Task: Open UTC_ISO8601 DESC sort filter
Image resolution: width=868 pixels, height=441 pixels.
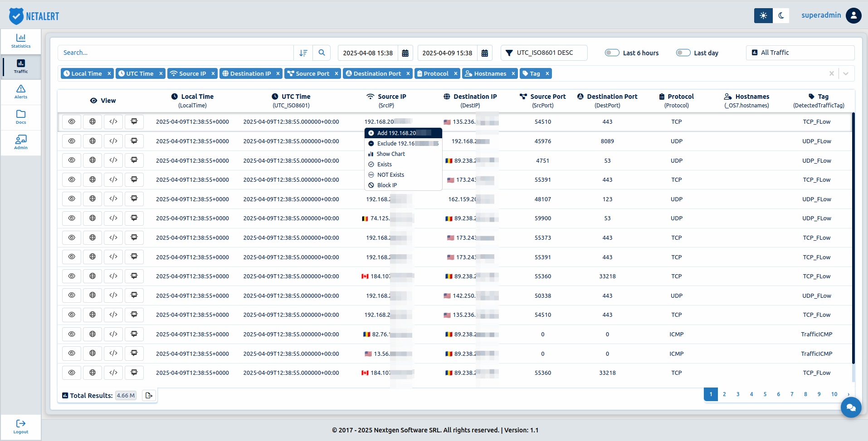Action: (x=544, y=53)
